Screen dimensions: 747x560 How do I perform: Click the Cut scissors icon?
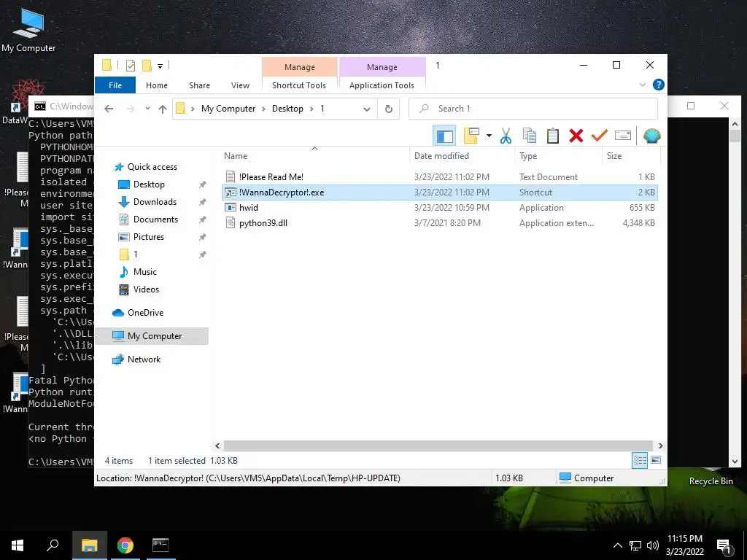click(x=506, y=136)
